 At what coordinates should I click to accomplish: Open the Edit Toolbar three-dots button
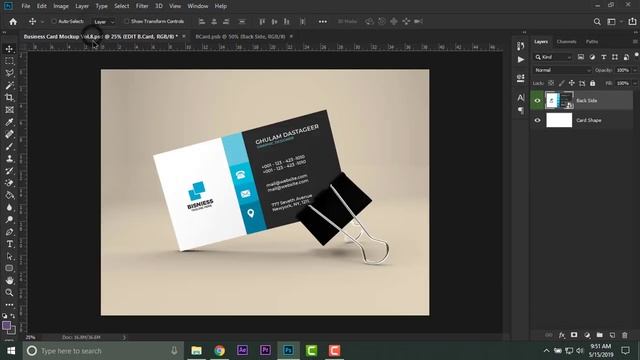point(9,304)
